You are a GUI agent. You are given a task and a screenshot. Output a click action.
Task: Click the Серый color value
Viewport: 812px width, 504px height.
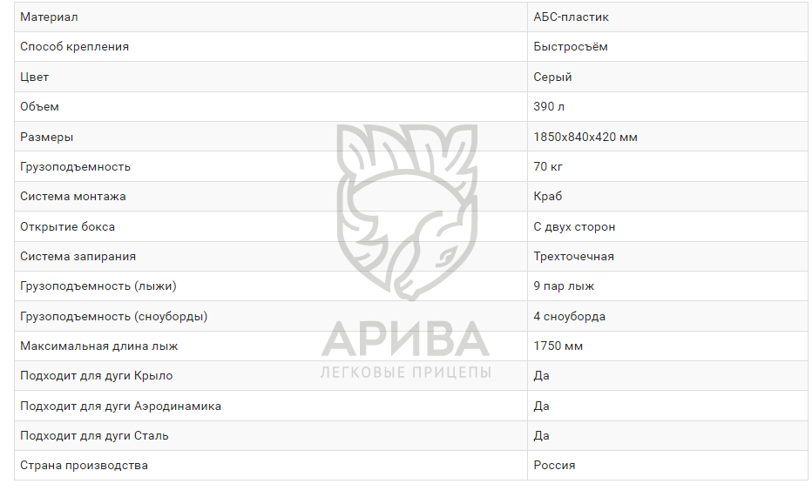pos(552,77)
